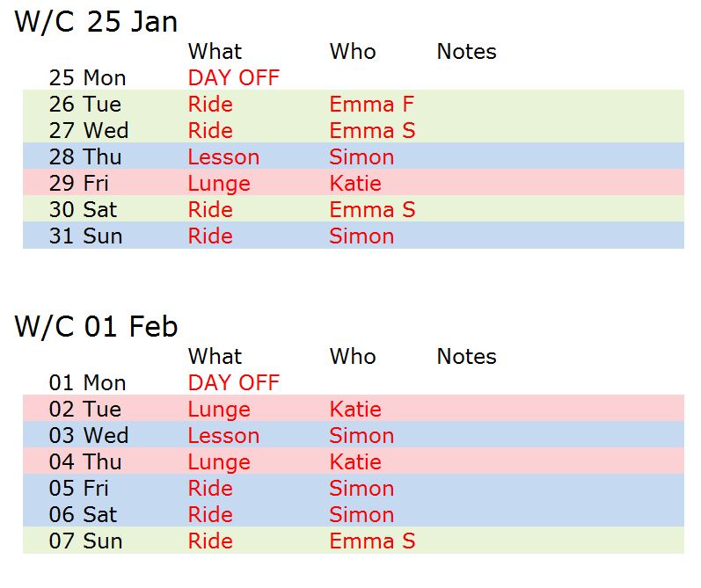Click the 'Who' header under W/C 01 Feb
The height and width of the screenshot is (588, 701).
tap(353, 357)
